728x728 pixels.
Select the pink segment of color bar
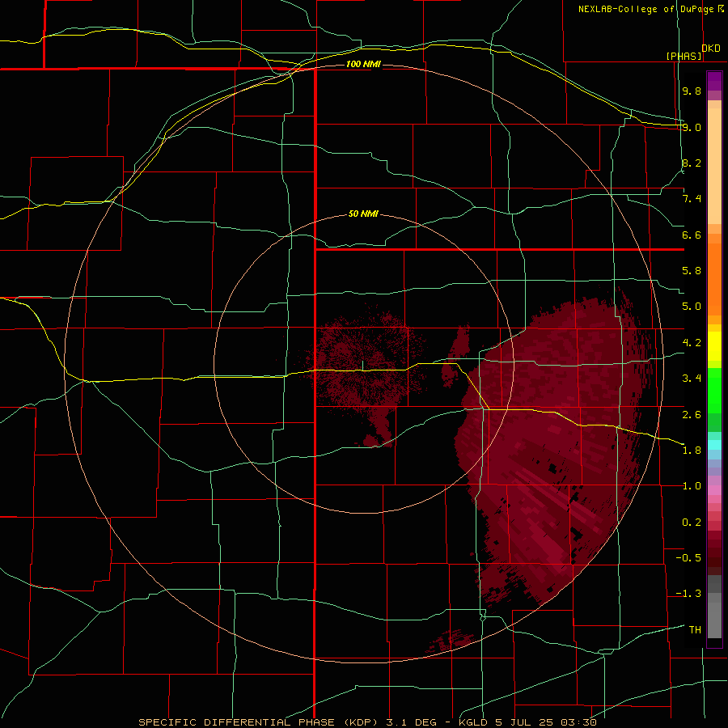(x=714, y=490)
